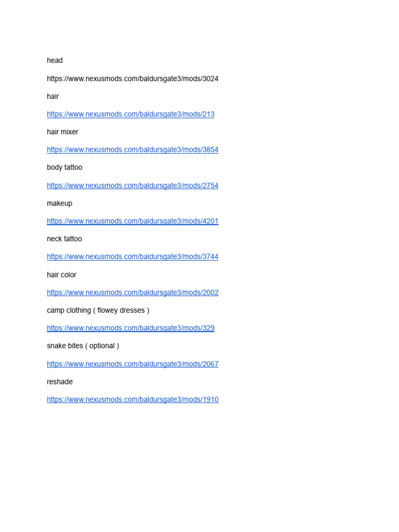399x532 pixels.
Task: Click the 'neck tattoo' label
Action: click(64, 239)
